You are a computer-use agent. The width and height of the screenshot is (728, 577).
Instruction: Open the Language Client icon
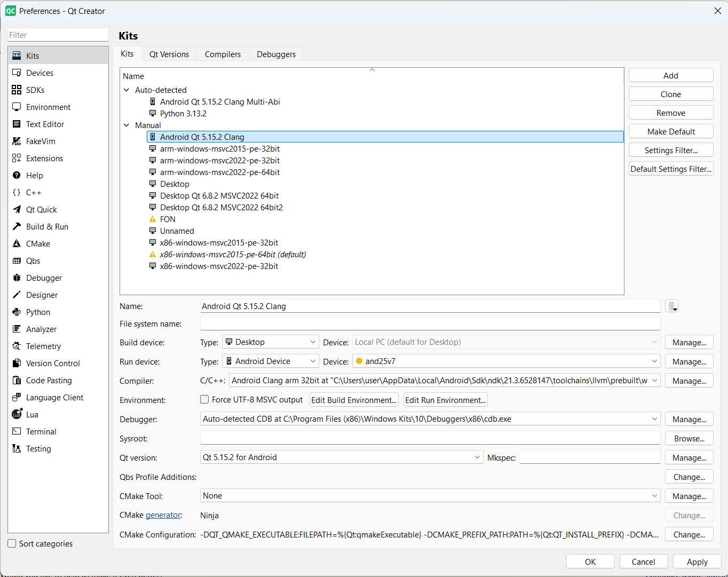(17, 397)
